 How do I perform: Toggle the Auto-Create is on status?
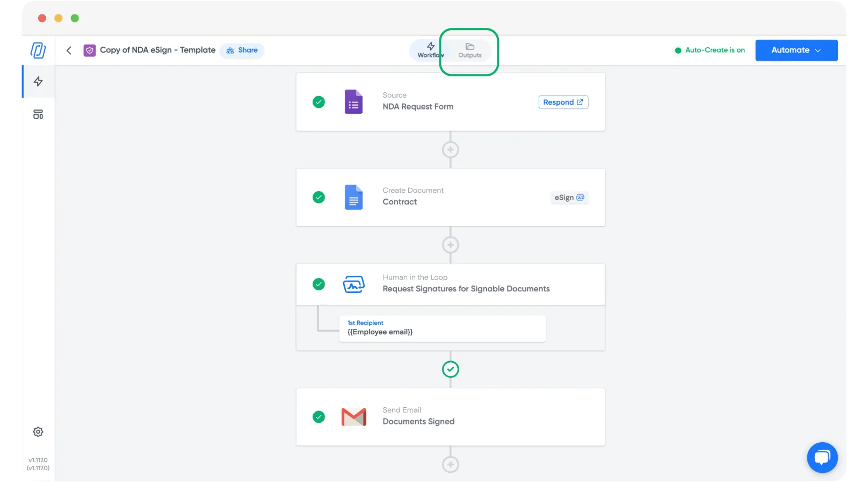(710, 50)
